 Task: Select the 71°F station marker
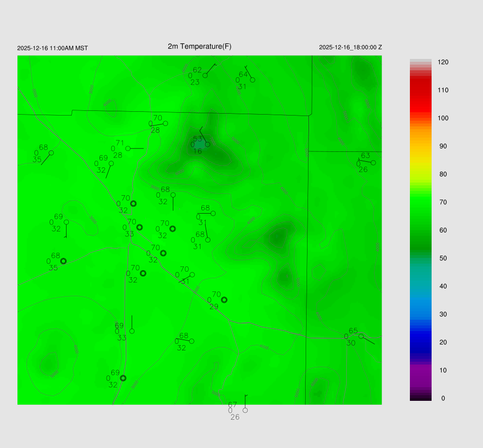point(128,149)
